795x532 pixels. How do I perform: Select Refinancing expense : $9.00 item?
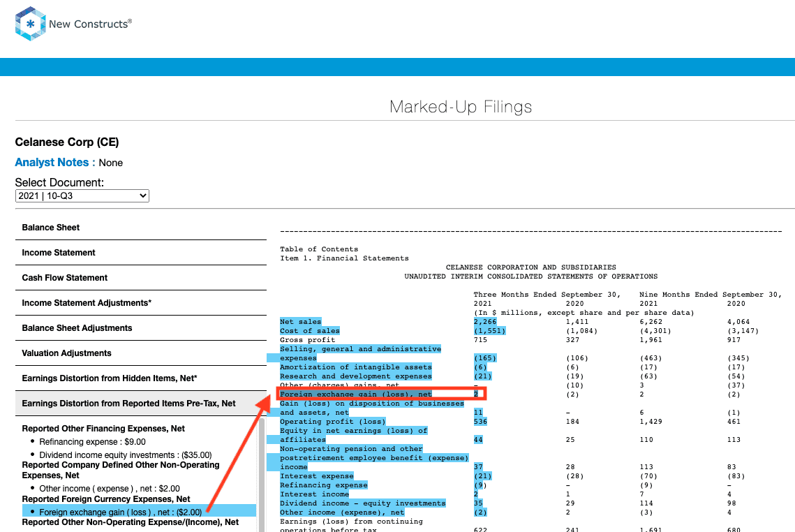[x=92, y=442]
